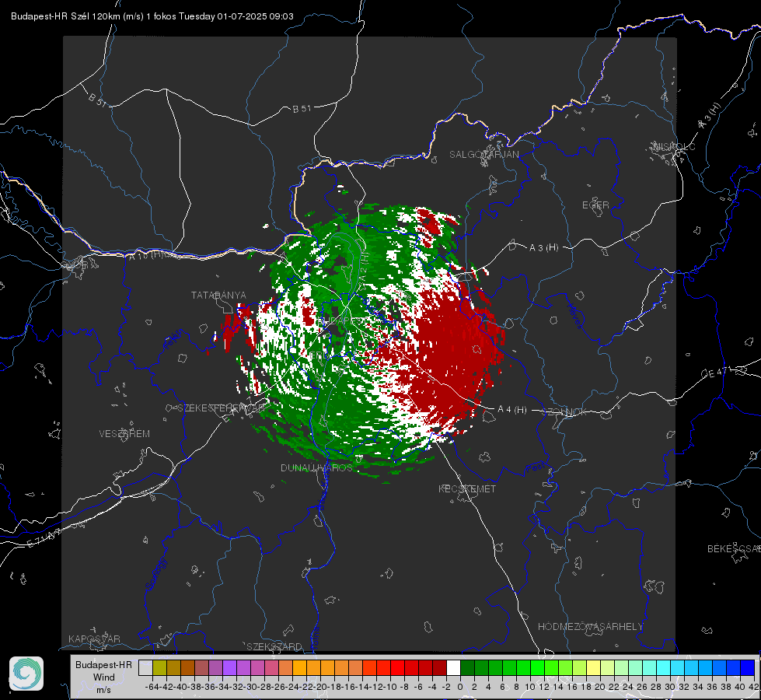Select the SZÉKESFEHÉRVÁR city label

[222, 408]
